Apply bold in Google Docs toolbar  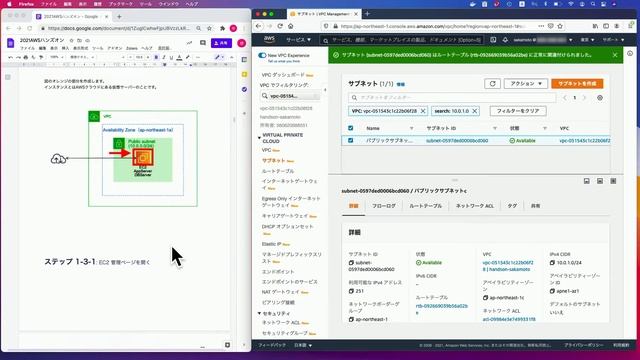click(x=156, y=57)
